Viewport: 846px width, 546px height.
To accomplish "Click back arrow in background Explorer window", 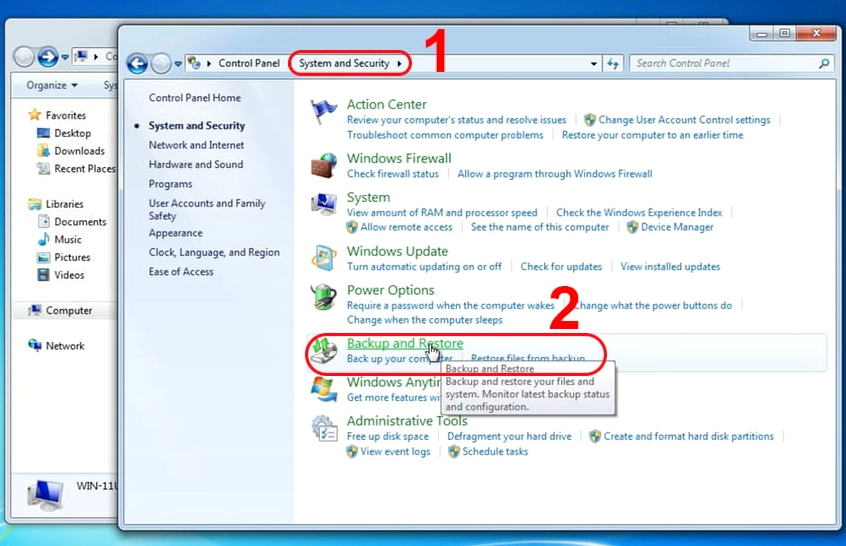I will pyautogui.click(x=24, y=56).
